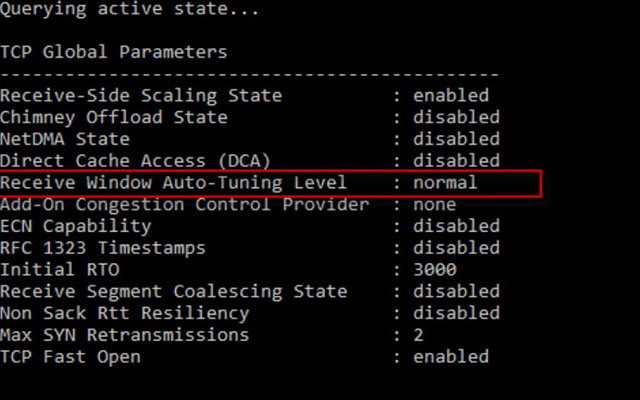640x400 pixels.
Task: Click the 'Receive Segment Coalescing State' label
Action: tap(173, 292)
